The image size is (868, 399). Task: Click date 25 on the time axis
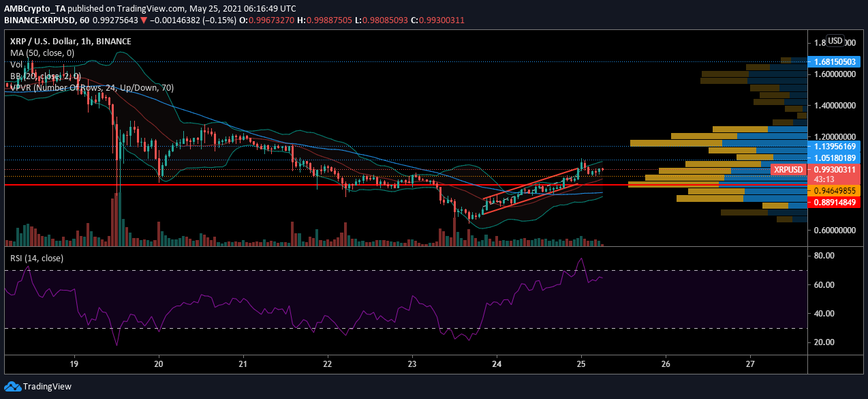[580, 364]
